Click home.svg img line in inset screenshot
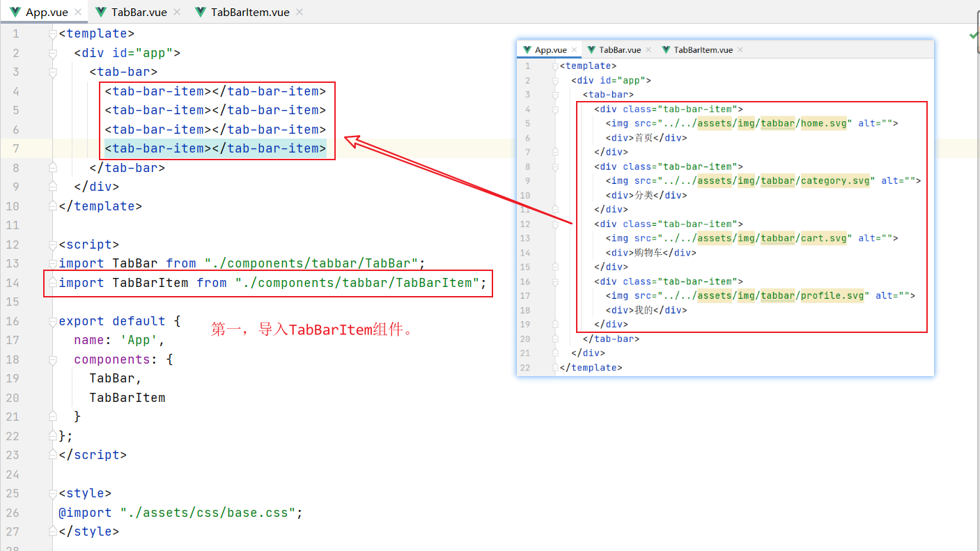The height and width of the screenshot is (551, 980). coord(752,123)
